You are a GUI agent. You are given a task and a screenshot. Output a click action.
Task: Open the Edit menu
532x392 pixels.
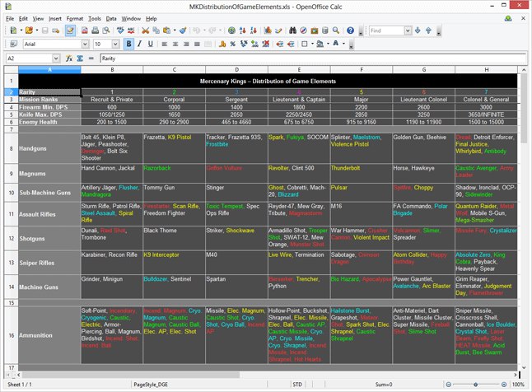tap(23, 19)
